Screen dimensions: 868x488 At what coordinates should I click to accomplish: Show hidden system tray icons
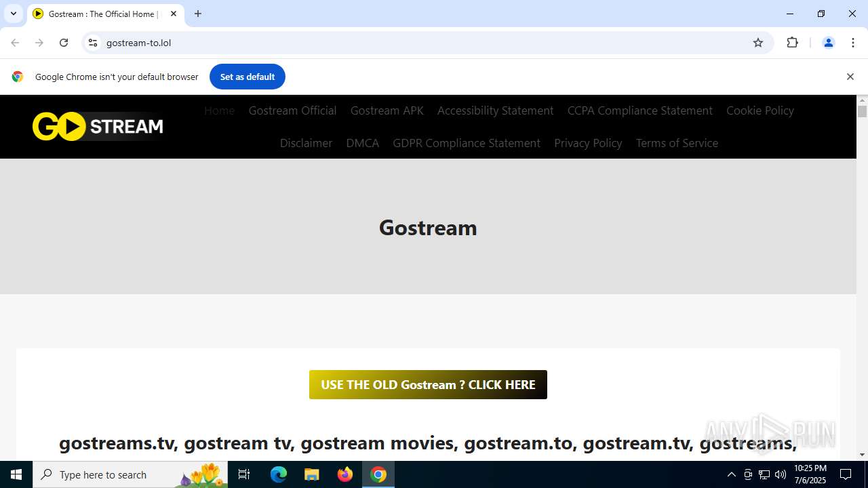click(x=731, y=474)
